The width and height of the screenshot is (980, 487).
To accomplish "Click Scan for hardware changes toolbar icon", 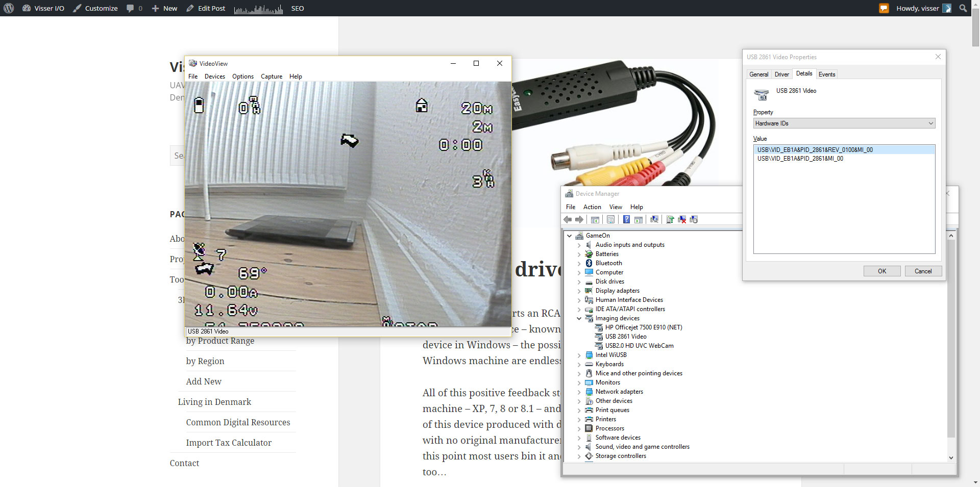I will point(654,219).
